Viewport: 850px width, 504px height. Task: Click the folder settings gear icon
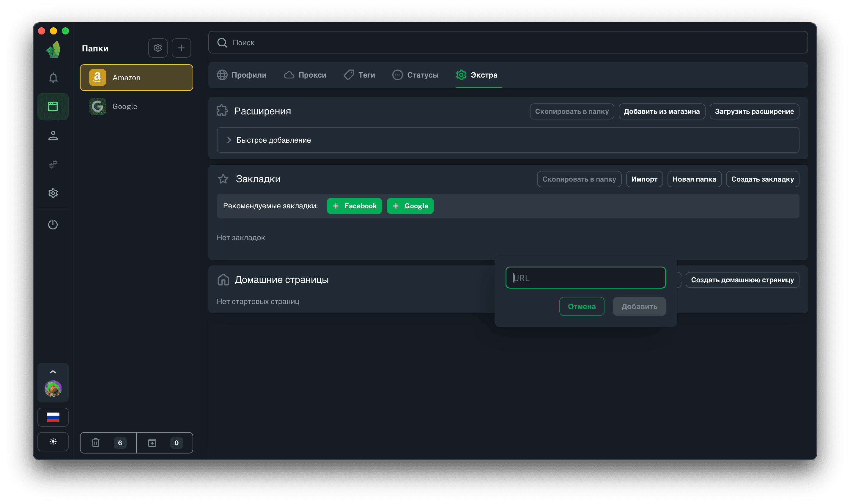coord(158,48)
